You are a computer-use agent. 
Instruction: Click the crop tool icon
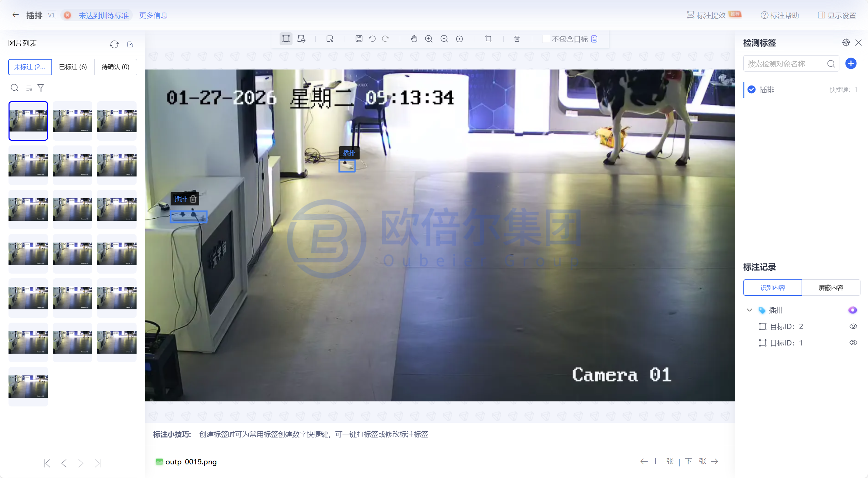coord(488,39)
